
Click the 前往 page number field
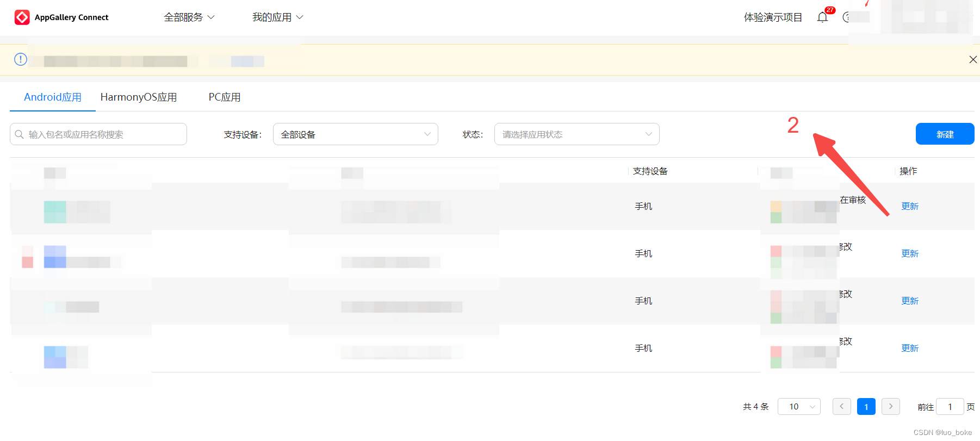click(x=950, y=407)
